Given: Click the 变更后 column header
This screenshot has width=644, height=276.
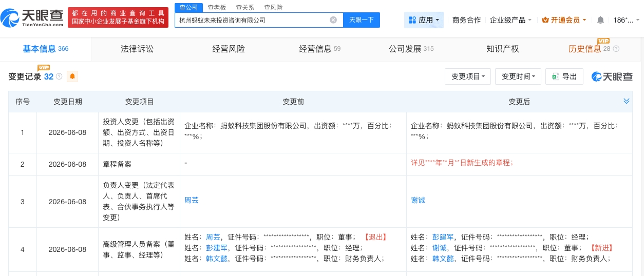Looking at the screenshot, I should click(x=519, y=102).
